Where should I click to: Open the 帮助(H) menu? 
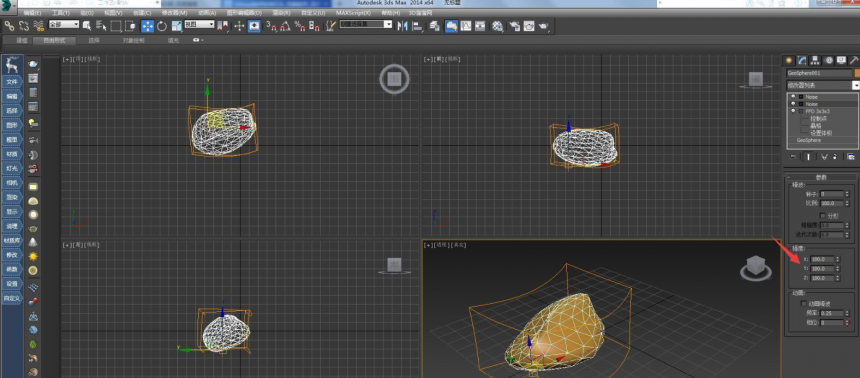click(x=392, y=12)
